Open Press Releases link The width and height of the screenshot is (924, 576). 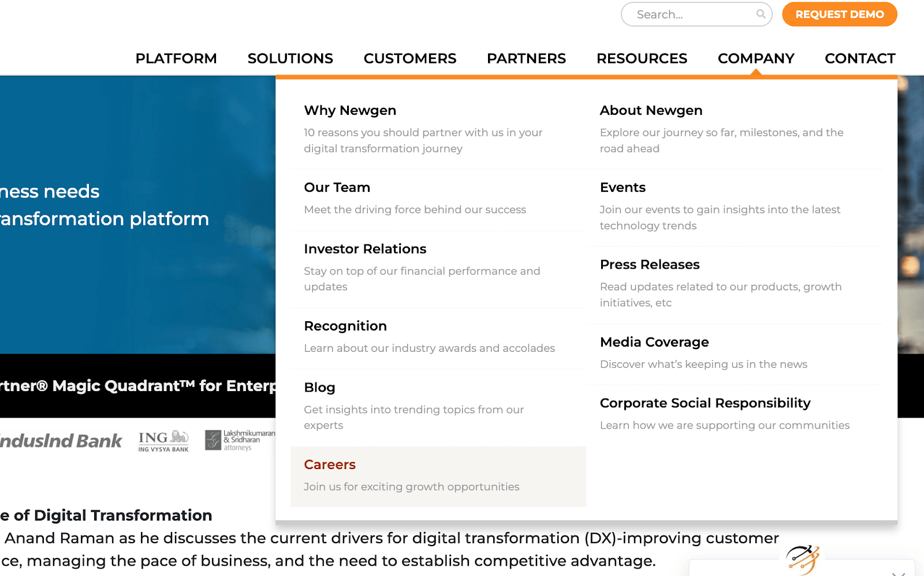click(650, 265)
